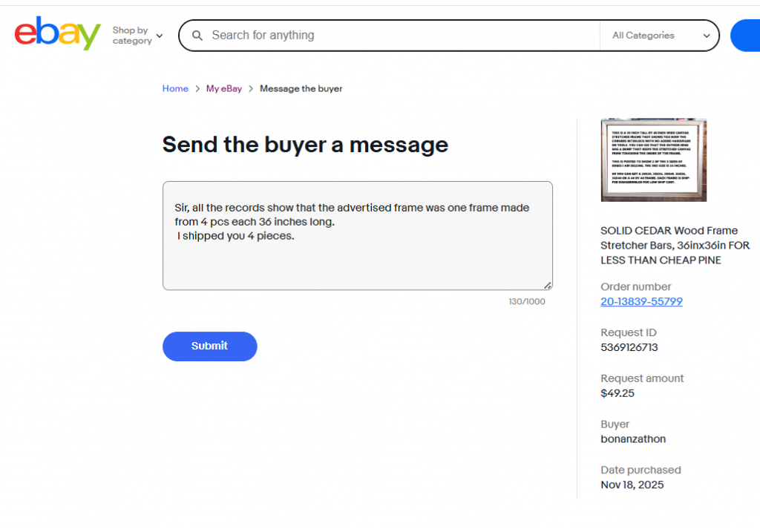Click the chevron beside Shop by category
This screenshot has height=532, width=760.
[x=160, y=36]
